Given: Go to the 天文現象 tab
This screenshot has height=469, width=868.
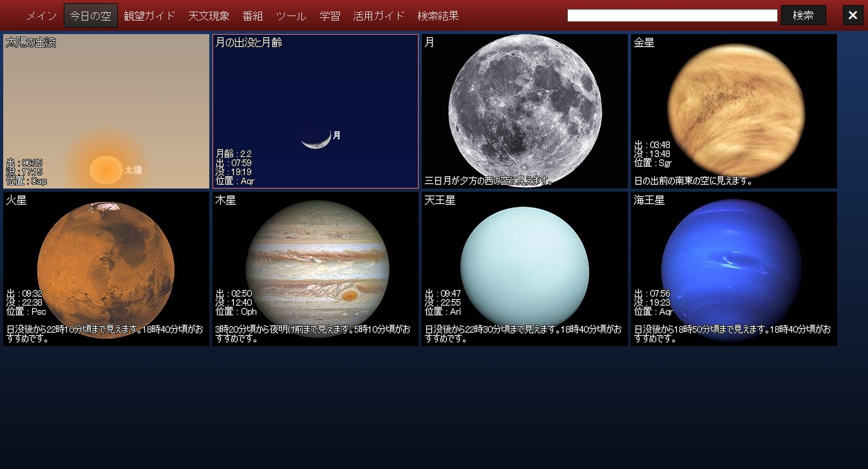Looking at the screenshot, I should 209,16.
